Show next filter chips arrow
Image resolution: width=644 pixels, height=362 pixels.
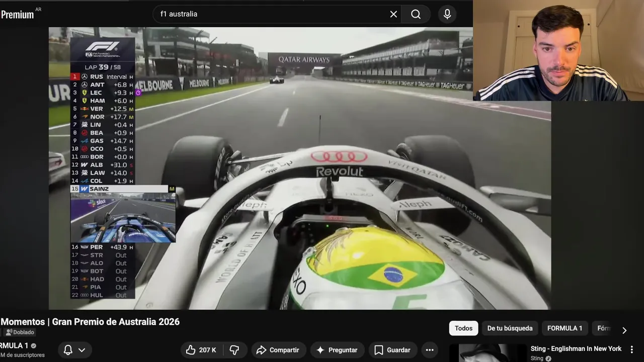(624, 330)
